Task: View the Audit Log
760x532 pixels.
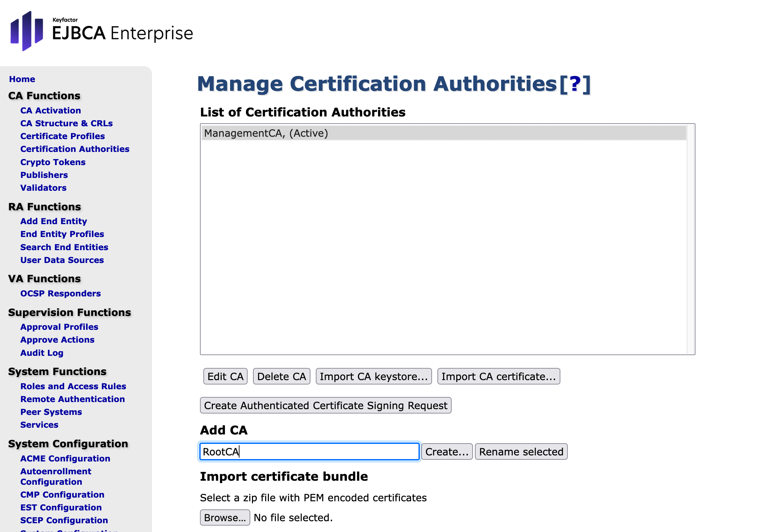Action: coord(42,353)
